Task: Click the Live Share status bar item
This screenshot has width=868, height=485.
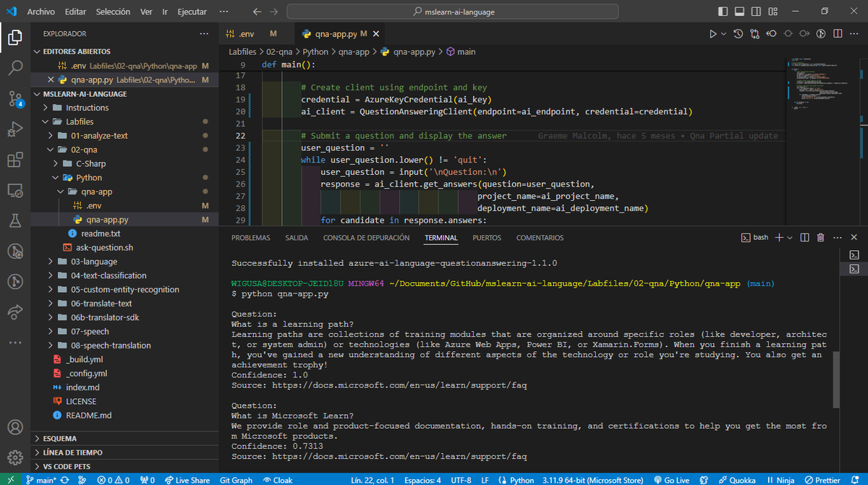Action: click(x=187, y=480)
